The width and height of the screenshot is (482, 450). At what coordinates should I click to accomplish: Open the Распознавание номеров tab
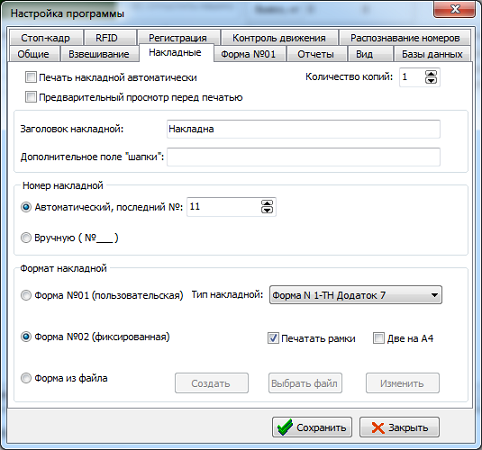pyautogui.click(x=405, y=38)
